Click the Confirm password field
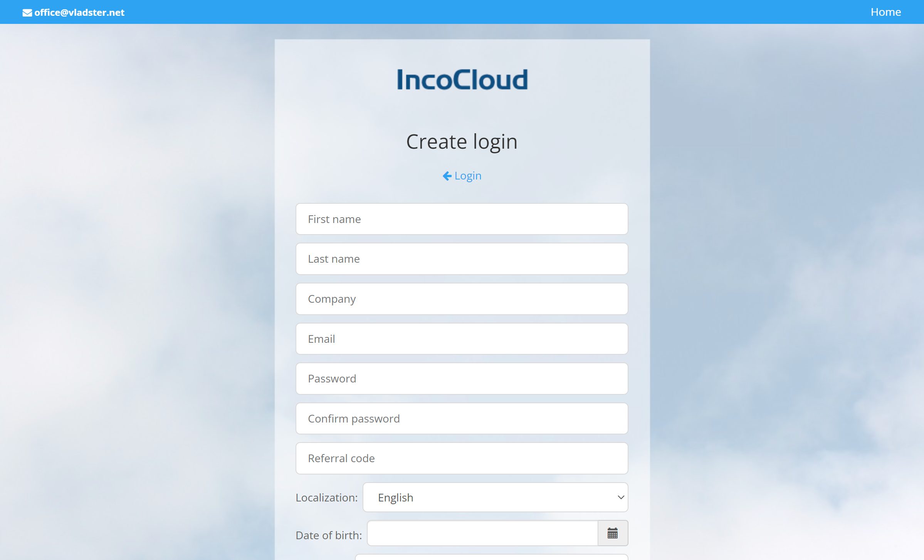The width and height of the screenshot is (924, 560). (x=462, y=419)
